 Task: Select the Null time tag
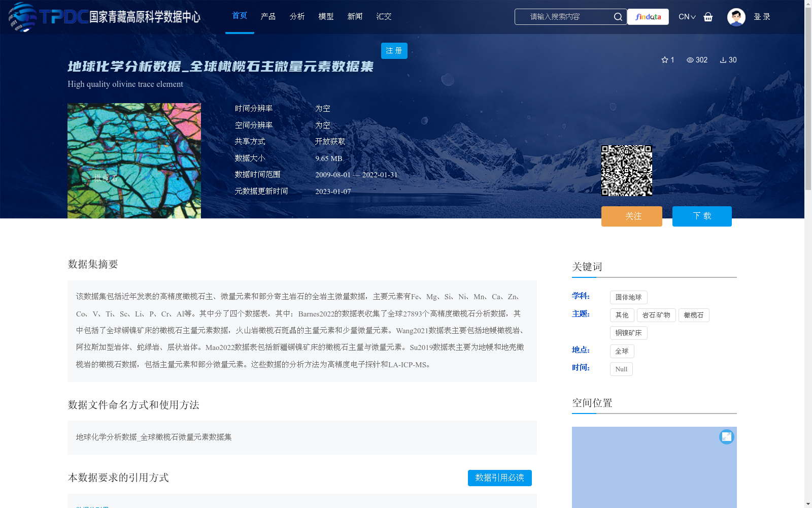coord(621,369)
